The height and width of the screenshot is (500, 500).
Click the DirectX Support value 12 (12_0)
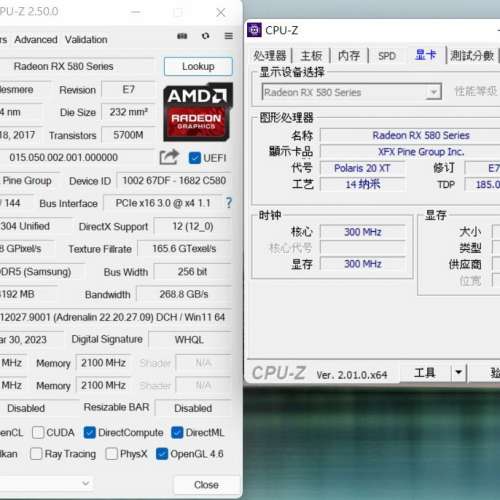point(193,226)
